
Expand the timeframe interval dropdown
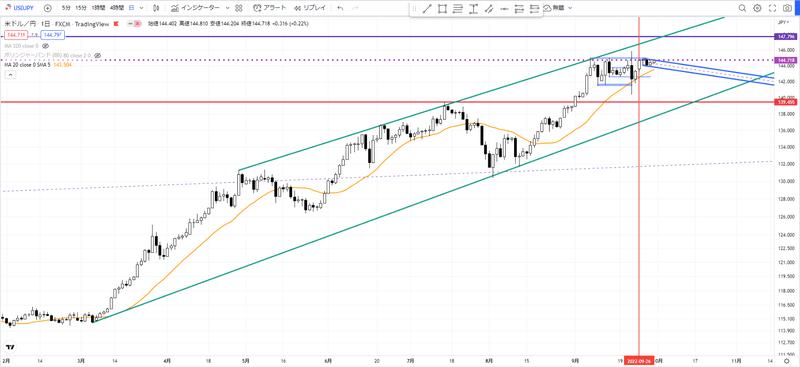[x=141, y=8]
